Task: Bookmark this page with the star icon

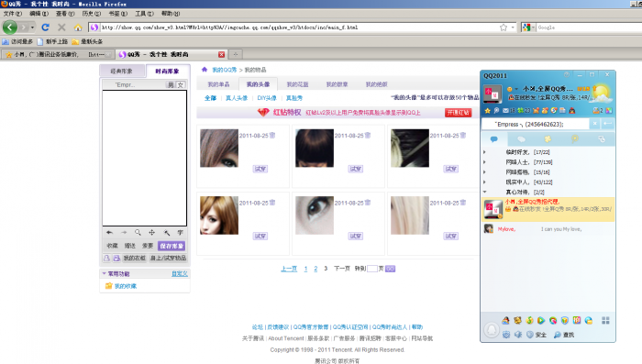Action: tap(504, 28)
